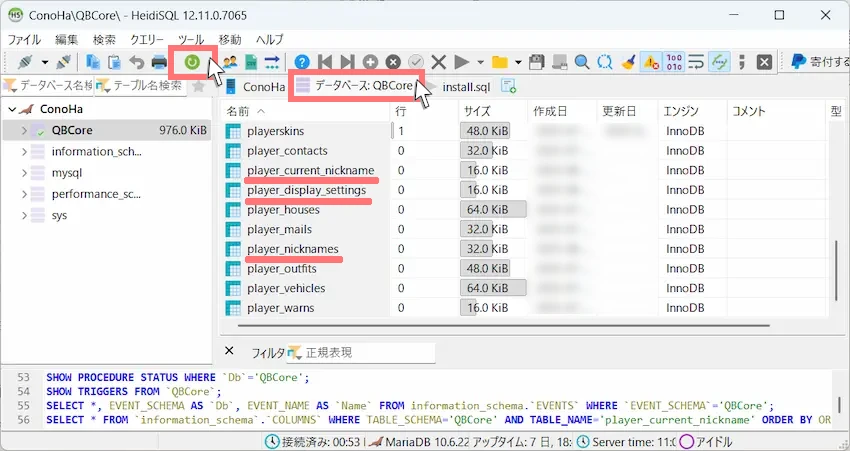Click the yellow folder load SQL icon
The width and height of the screenshot is (850, 451).
[x=499, y=62]
